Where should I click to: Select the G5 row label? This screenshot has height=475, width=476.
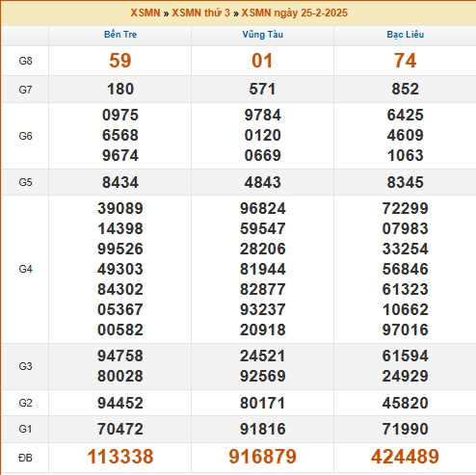coord(25,182)
